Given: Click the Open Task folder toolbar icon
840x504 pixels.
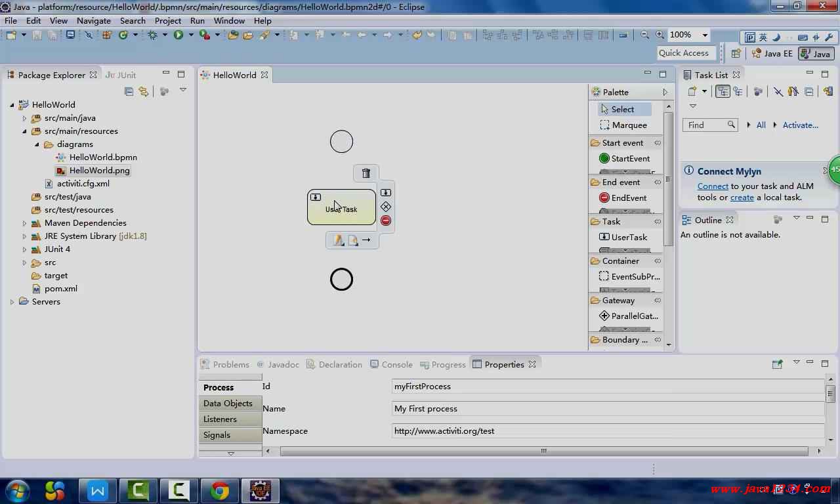Looking at the screenshot, I should [x=248, y=35].
